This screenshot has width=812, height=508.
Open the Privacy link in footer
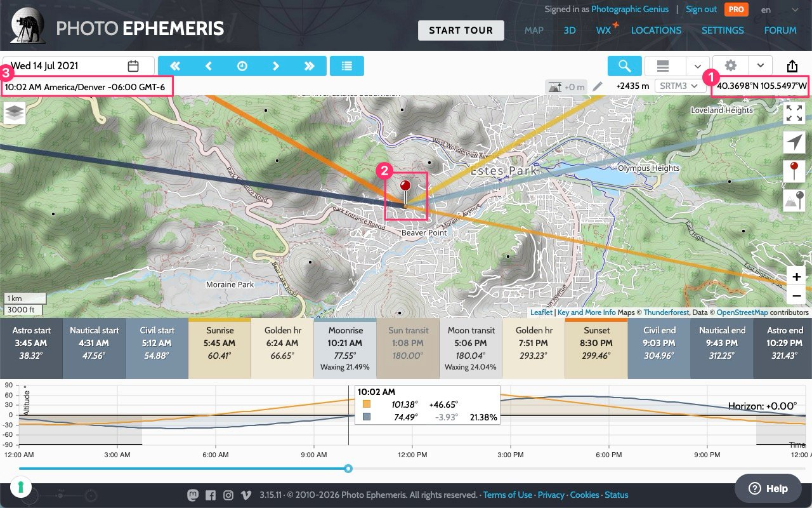551,495
